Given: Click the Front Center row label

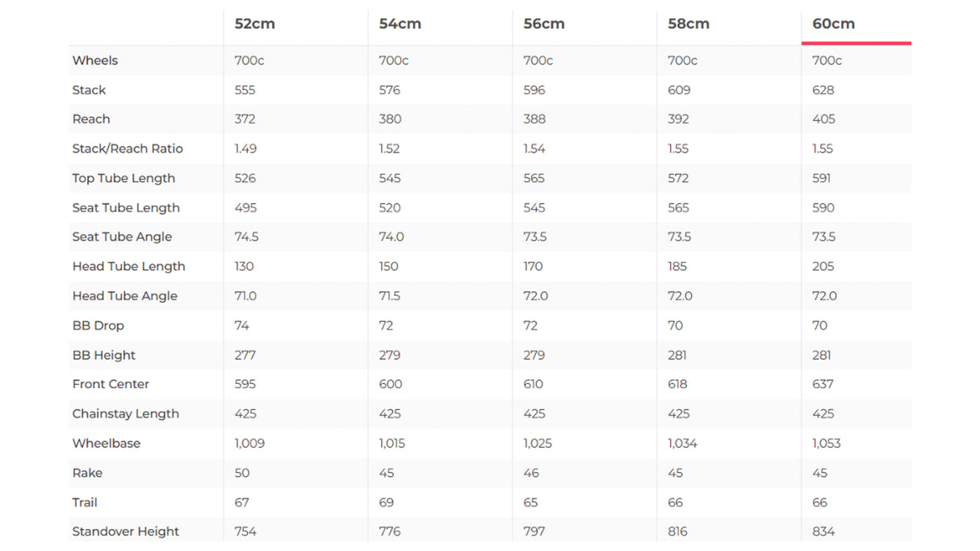Looking at the screenshot, I should 111,385.
